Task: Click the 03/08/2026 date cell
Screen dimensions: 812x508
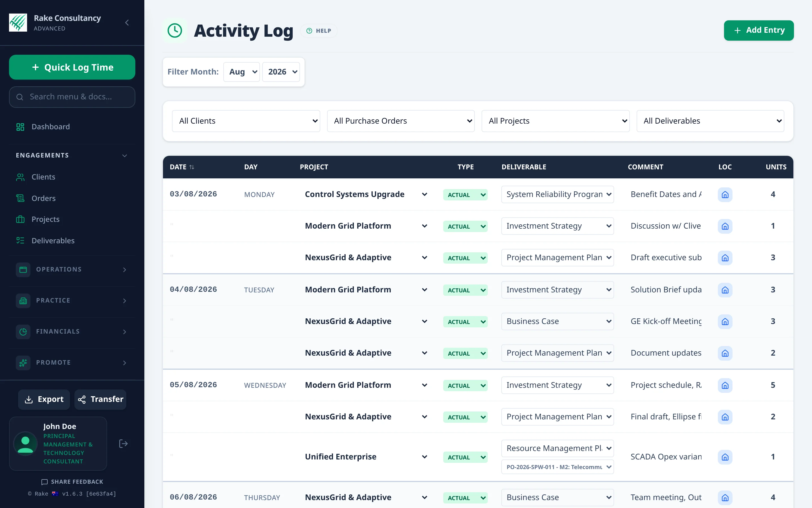Action: (193, 194)
